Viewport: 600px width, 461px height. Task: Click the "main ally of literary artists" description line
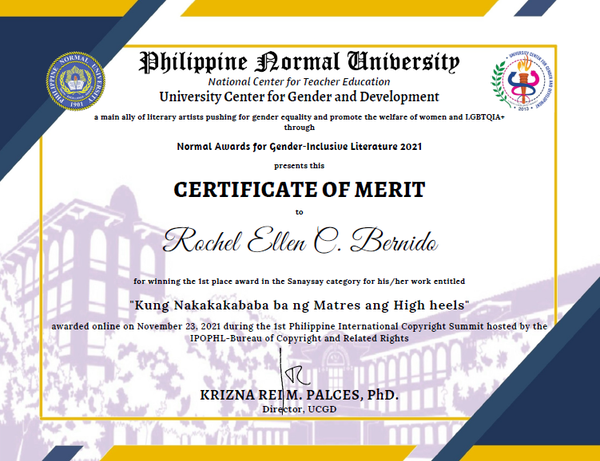coord(300,117)
